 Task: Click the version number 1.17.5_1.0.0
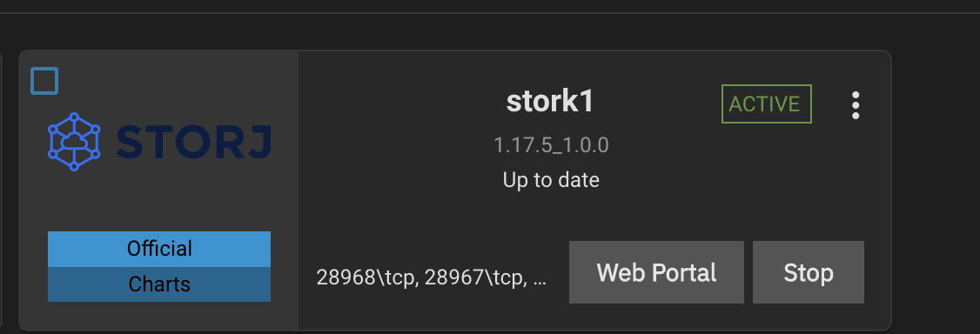point(551,145)
